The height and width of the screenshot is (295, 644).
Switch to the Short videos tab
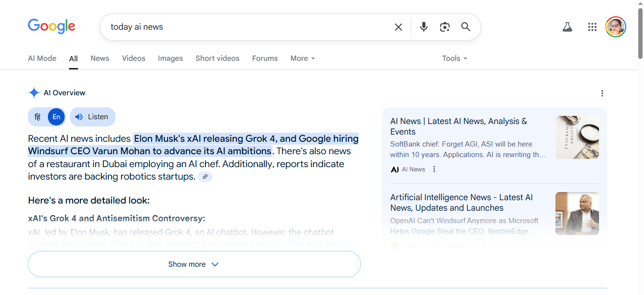click(x=217, y=58)
